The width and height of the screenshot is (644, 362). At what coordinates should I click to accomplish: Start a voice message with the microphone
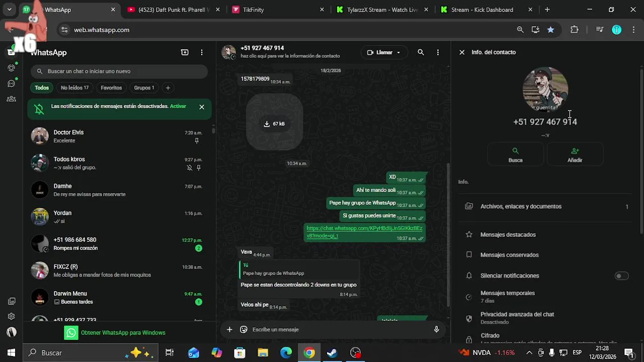coord(436,329)
